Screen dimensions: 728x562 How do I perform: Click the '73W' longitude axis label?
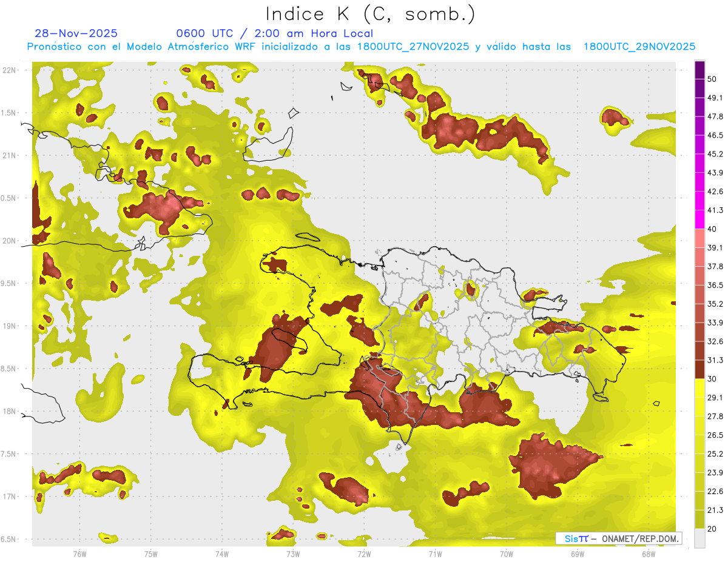coord(293,554)
